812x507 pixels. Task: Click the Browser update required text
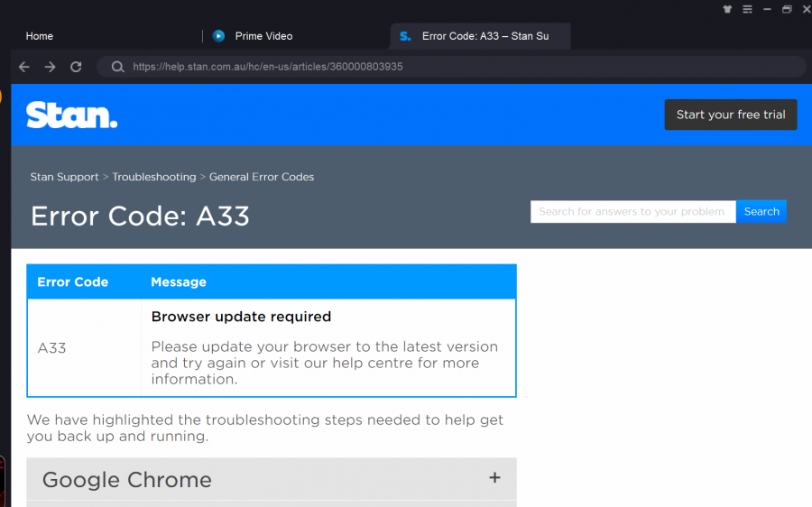point(241,317)
